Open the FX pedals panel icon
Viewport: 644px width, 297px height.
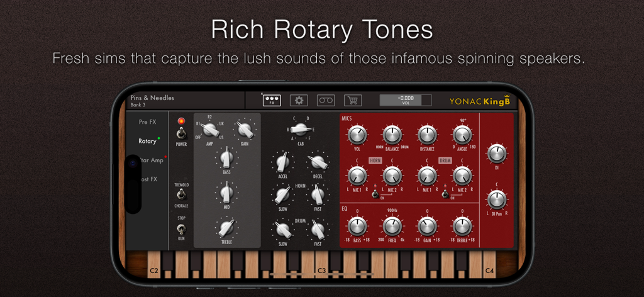[x=272, y=100]
